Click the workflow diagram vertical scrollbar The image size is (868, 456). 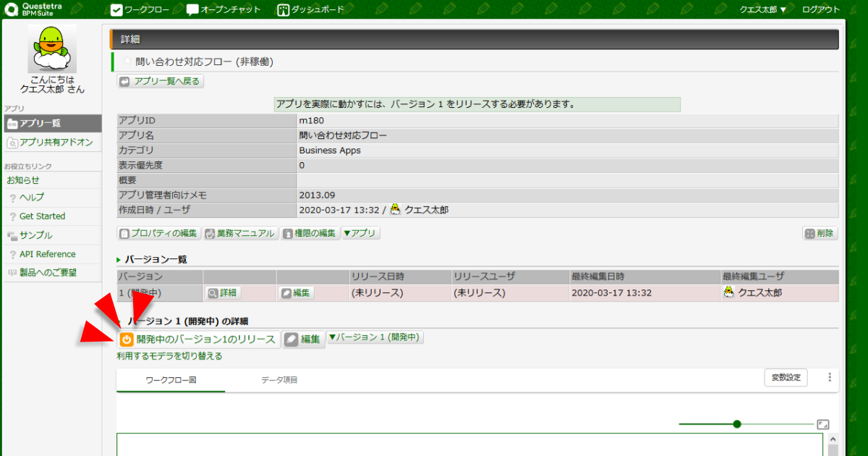pos(834,444)
